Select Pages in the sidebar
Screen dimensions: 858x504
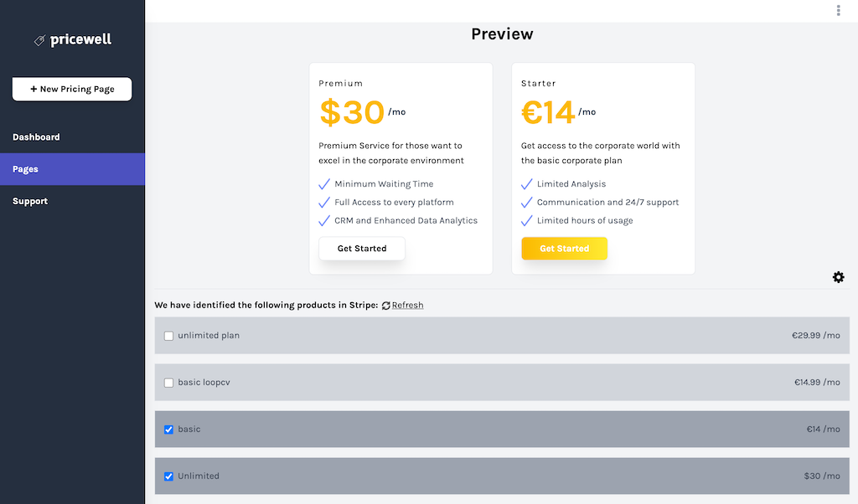pos(25,169)
